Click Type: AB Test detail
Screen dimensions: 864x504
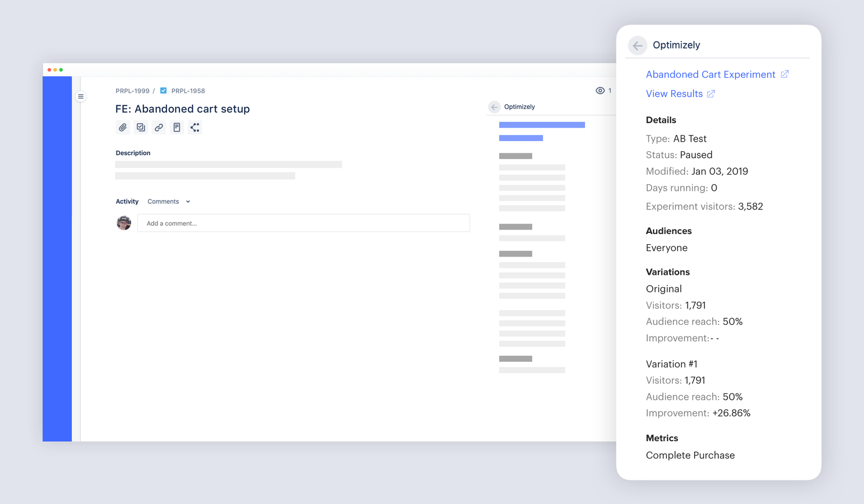676,139
